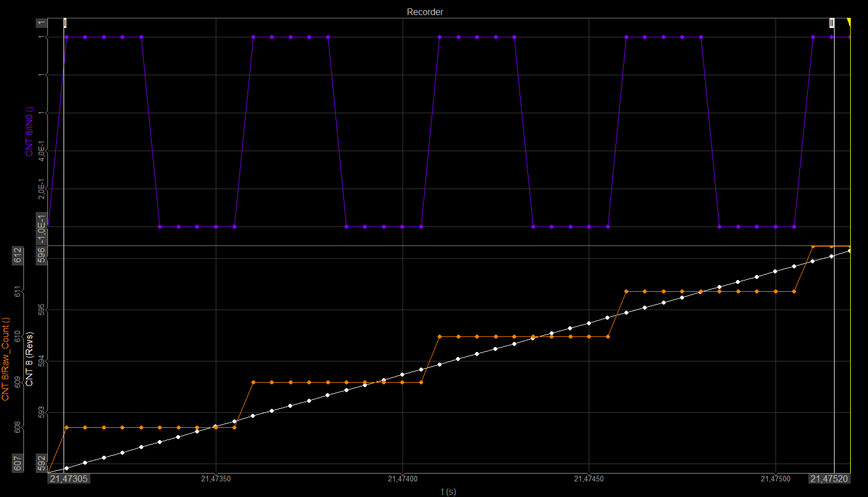Screen dimensions: 868x497
Task: Edit Raw_Count axis maximum 612
Action: tap(18, 255)
